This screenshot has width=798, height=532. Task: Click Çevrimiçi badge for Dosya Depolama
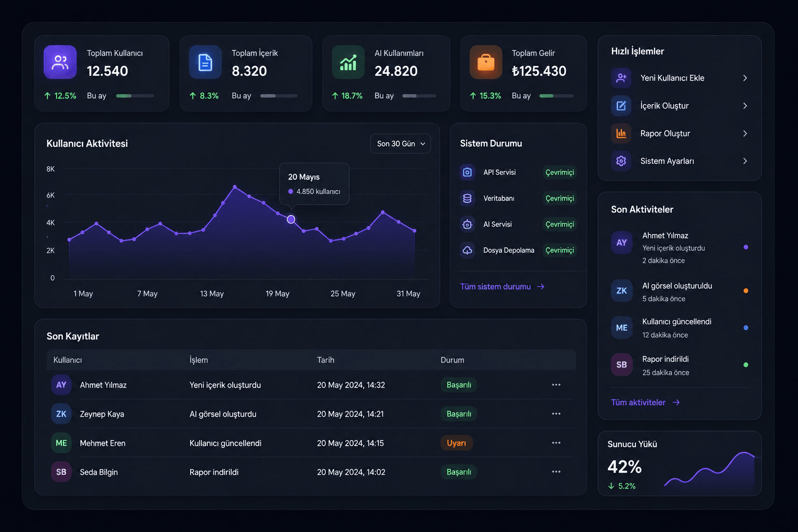560,250
